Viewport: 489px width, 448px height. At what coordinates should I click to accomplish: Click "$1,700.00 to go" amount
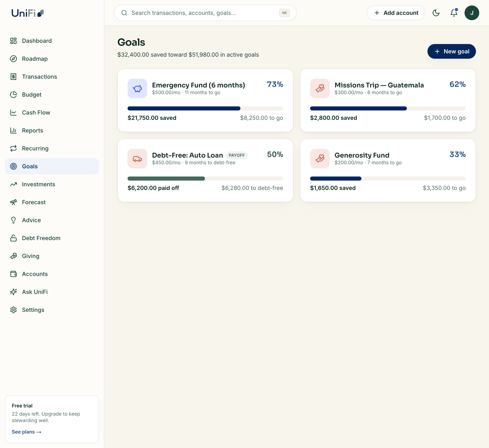(445, 118)
